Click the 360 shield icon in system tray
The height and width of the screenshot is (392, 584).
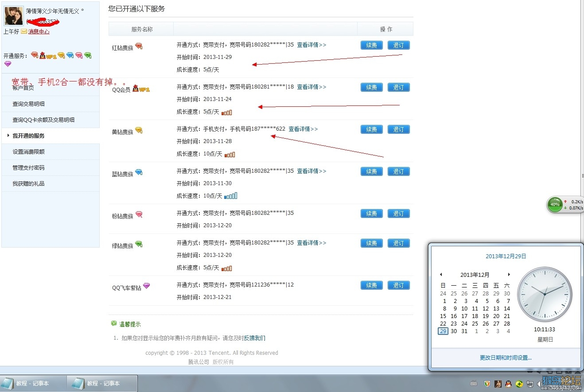coord(487,384)
